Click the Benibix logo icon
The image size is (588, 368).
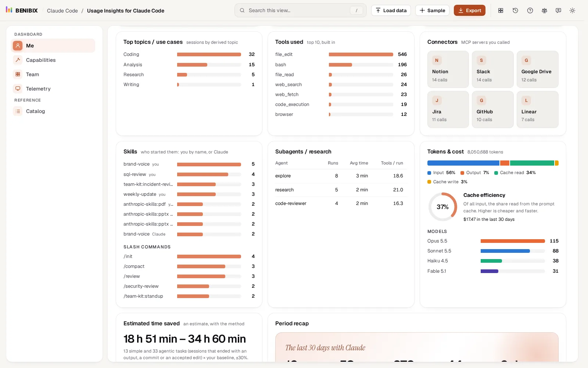point(9,10)
